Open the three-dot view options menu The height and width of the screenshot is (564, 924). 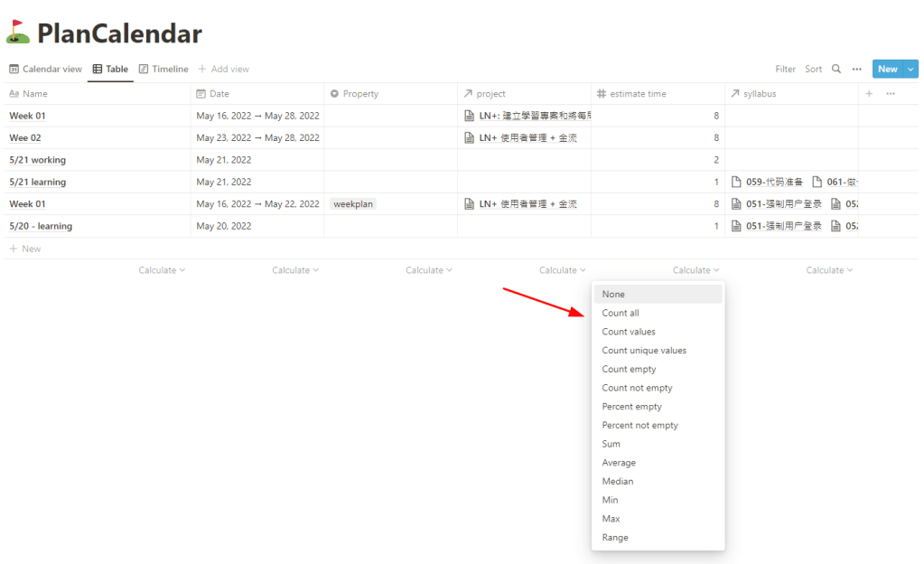click(x=856, y=69)
